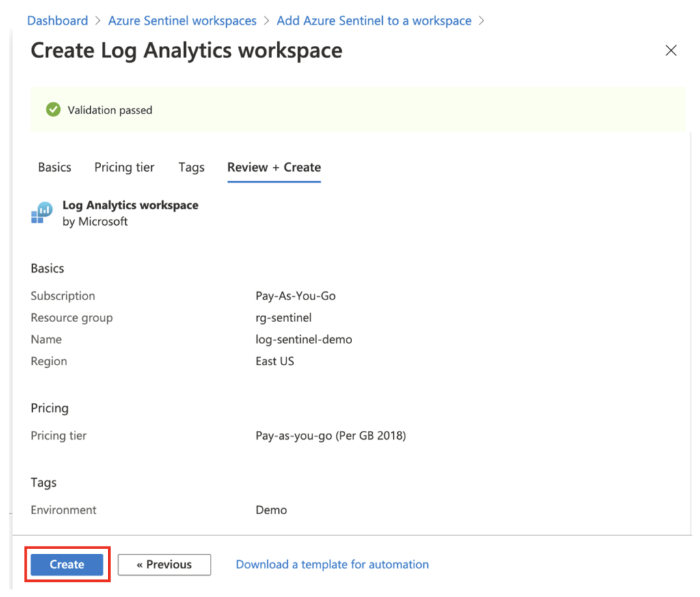Open Azure Sentinel workspaces breadcrumb link
This screenshot has width=700, height=597.
coord(182,21)
